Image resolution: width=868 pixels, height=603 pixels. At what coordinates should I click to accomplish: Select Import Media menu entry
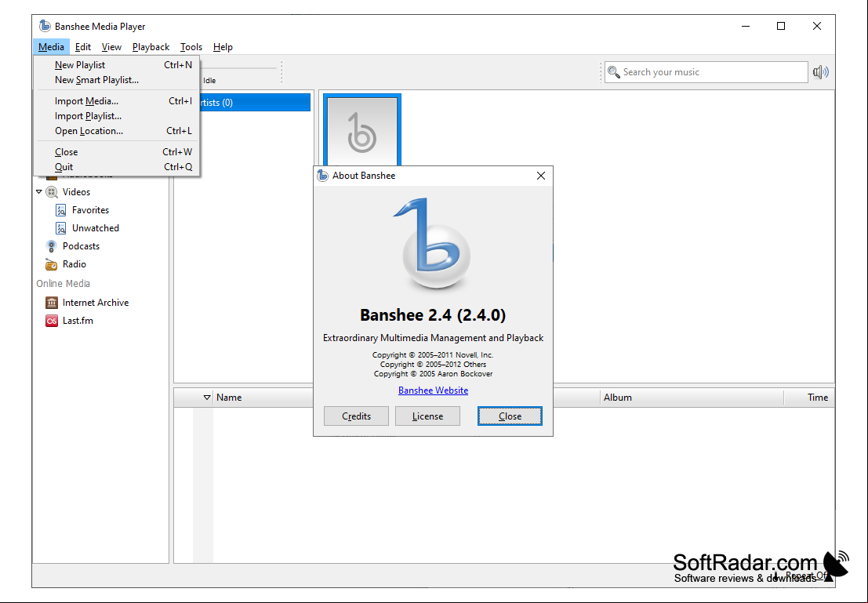click(117, 101)
